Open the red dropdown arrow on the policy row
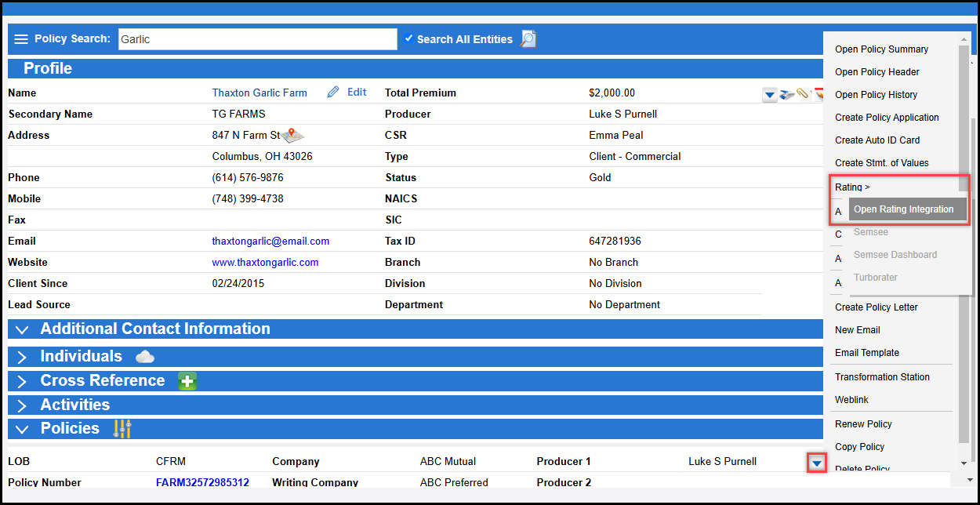The width and height of the screenshot is (980, 505). 815,462
